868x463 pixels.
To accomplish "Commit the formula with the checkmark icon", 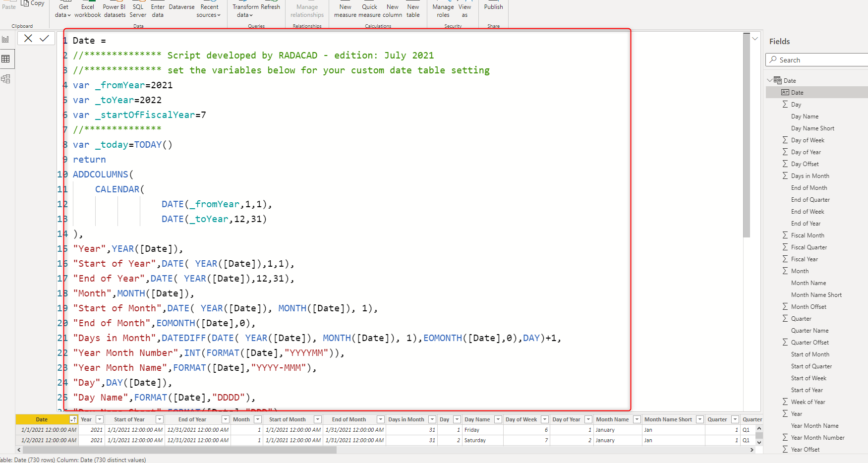I will (x=44, y=39).
